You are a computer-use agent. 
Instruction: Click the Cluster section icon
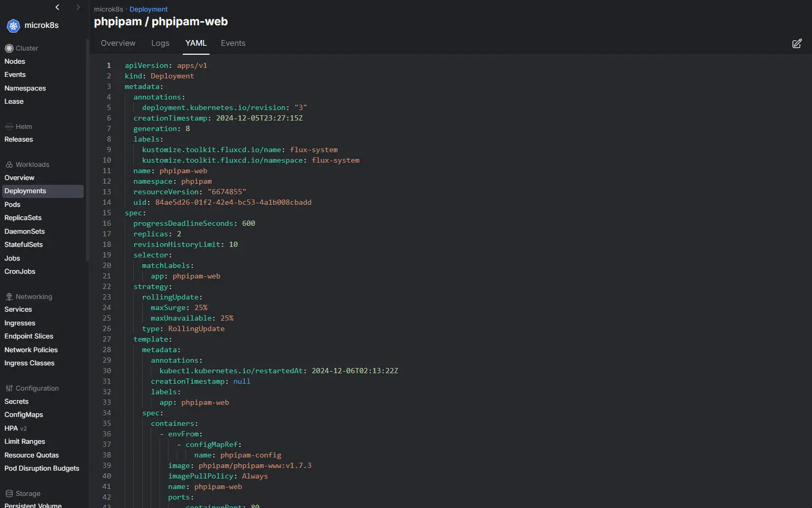tap(9, 48)
